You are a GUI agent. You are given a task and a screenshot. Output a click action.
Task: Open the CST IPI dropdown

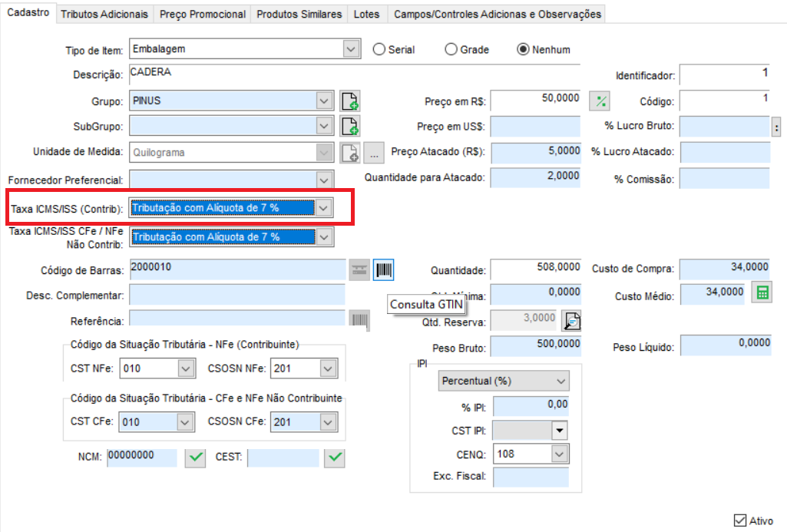coord(560,430)
